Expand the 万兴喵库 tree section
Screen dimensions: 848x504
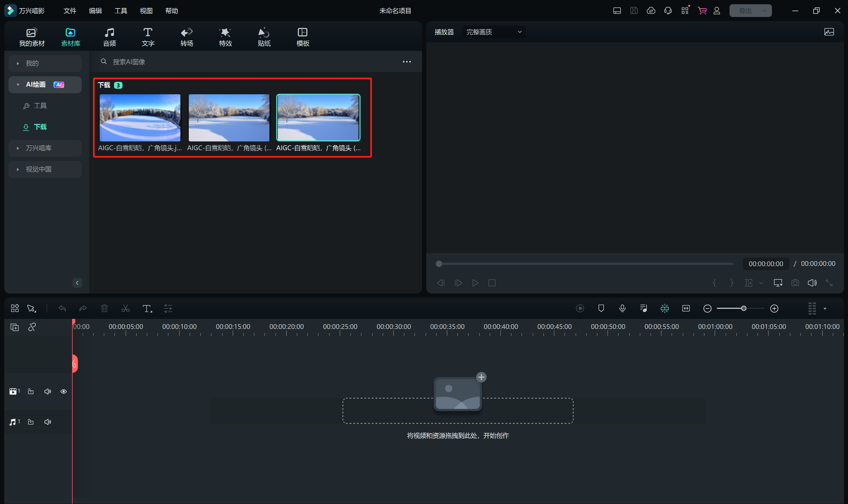click(x=18, y=148)
